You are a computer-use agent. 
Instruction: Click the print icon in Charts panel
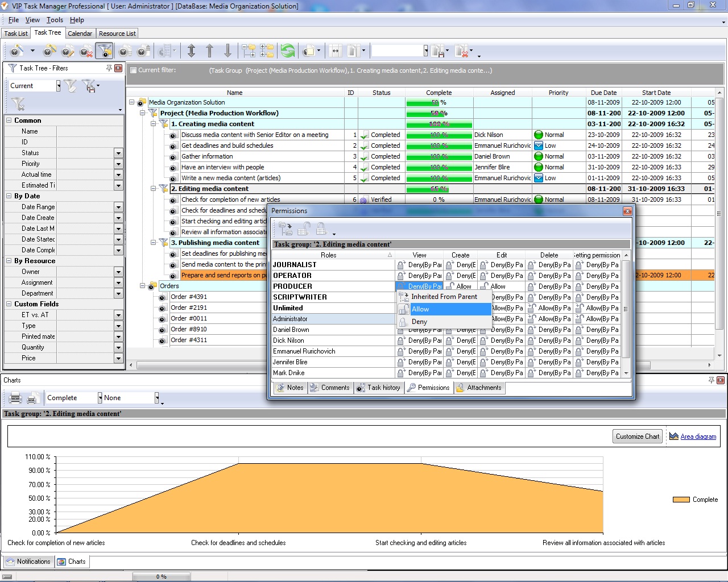(16, 398)
